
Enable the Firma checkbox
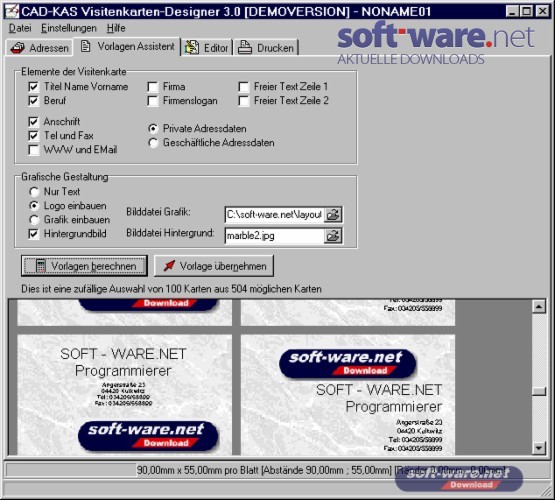click(x=153, y=87)
